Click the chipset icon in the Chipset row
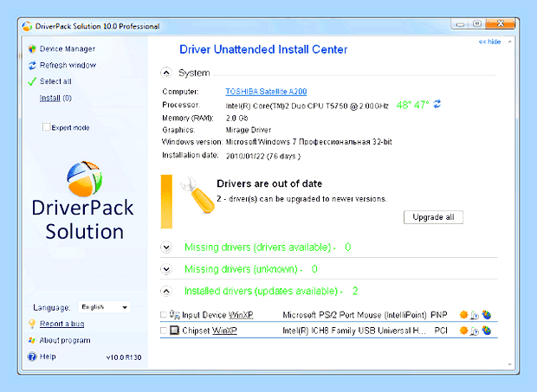Screen dimensions: 537x392 (x=175, y=331)
